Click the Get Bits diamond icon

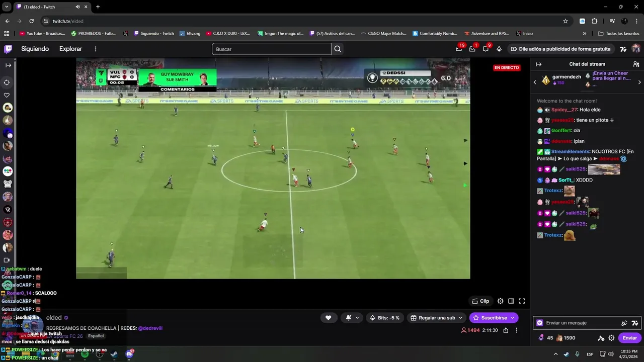click(x=499, y=49)
